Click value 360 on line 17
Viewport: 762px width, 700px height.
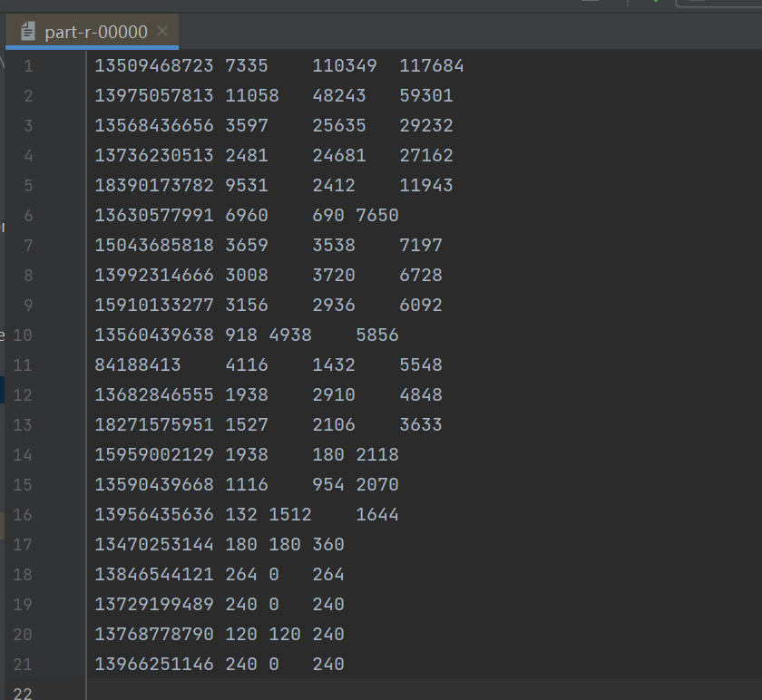[328, 545]
